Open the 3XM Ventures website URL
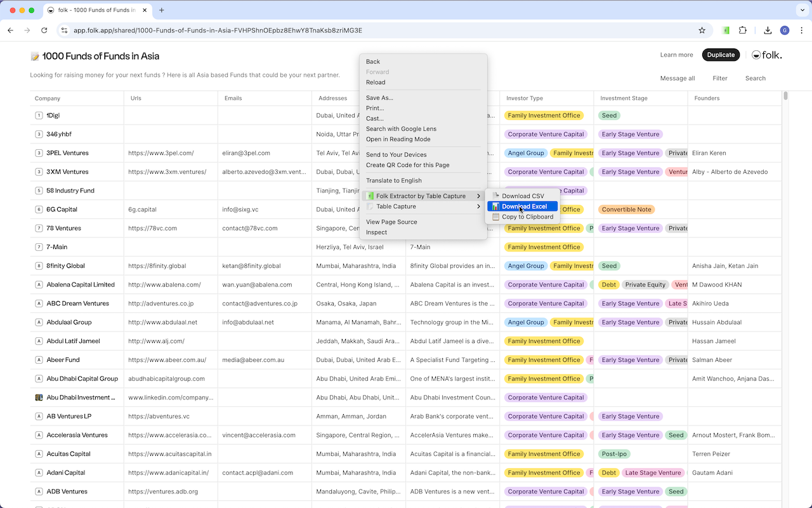Viewport: 812px width, 508px height. pos(167,172)
